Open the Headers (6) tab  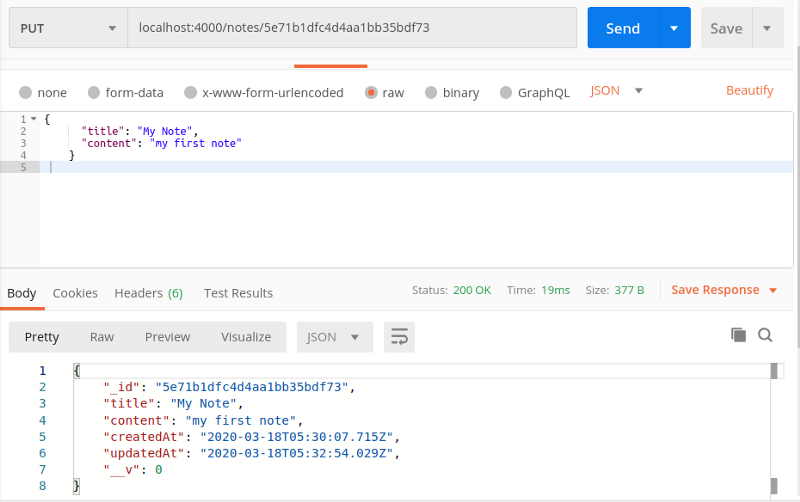click(x=148, y=293)
